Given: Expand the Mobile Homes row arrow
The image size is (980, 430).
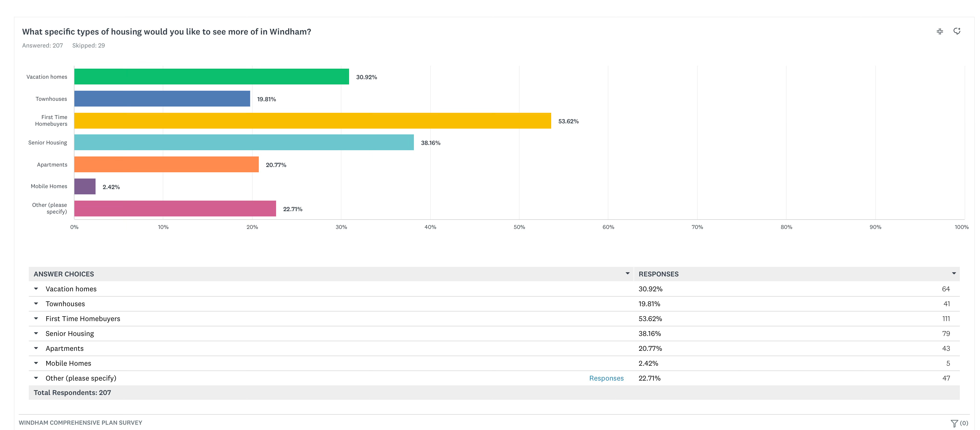Looking at the screenshot, I should 36,363.
